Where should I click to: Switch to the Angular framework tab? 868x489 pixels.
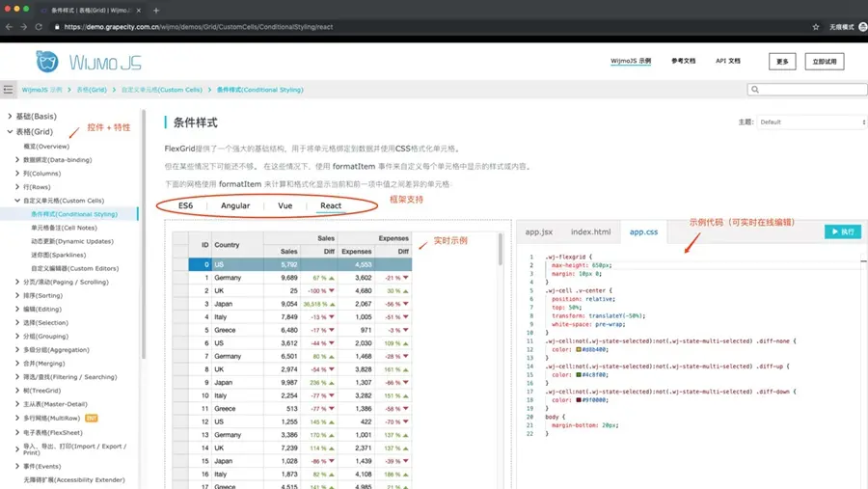pyautogui.click(x=235, y=205)
